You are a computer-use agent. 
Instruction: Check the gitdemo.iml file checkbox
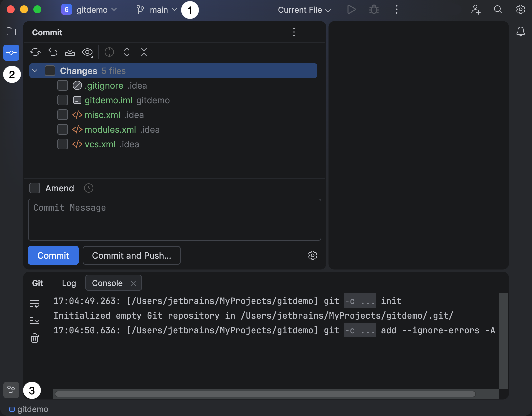[63, 100]
